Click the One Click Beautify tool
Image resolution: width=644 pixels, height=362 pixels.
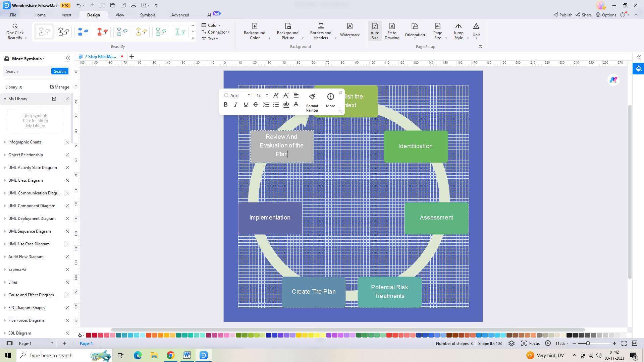point(15,31)
